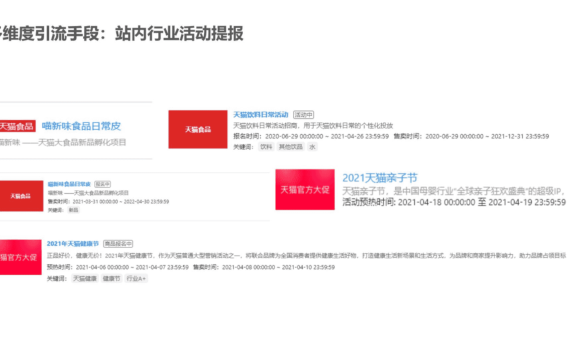Click 官方大促 thumbnail beside 2021年天猫健康节
The image size is (570, 360).
pyautogui.click(x=20, y=257)
